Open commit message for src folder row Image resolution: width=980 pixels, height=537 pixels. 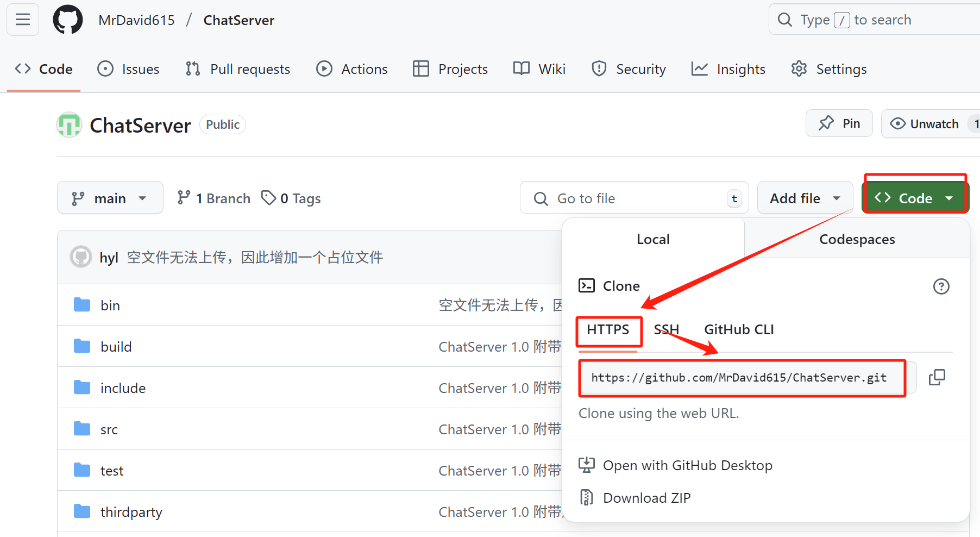(x=500, y=429)
